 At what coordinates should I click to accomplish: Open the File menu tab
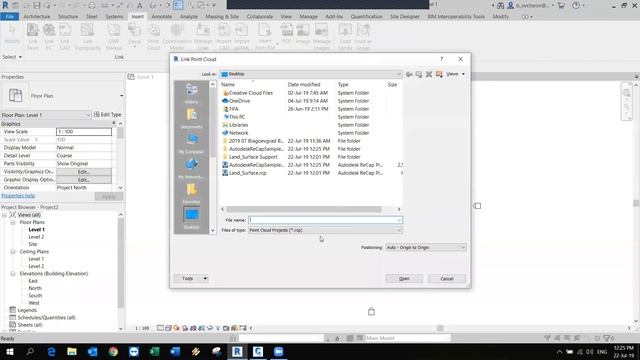[x=9, y=17]
